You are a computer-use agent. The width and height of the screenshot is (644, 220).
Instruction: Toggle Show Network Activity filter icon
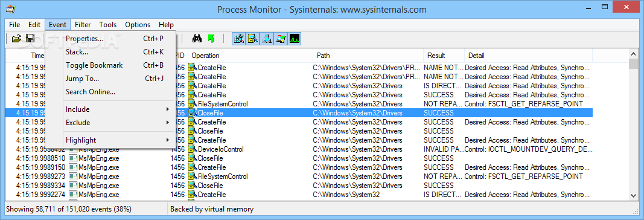coord(267,39)
